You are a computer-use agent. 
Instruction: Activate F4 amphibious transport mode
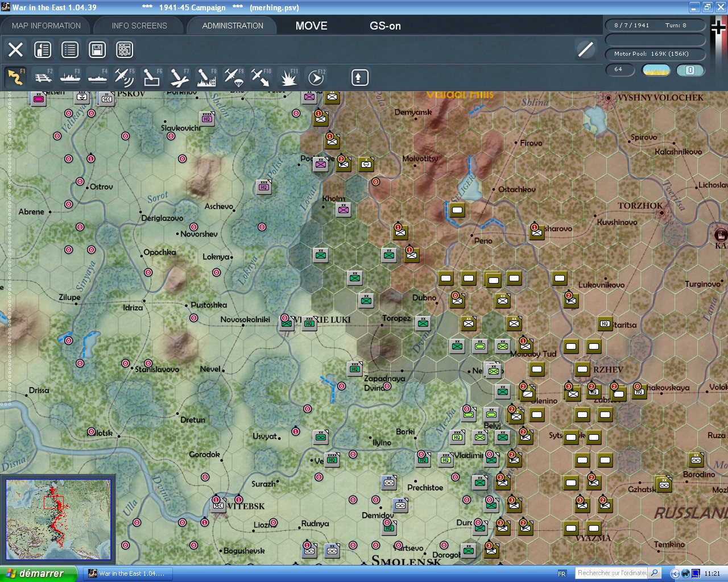point(97,77)
